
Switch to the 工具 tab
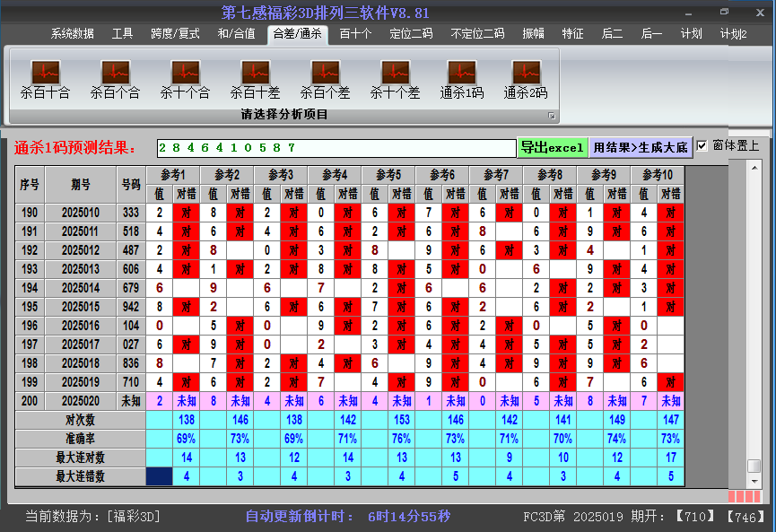click(x=122, y=34)
